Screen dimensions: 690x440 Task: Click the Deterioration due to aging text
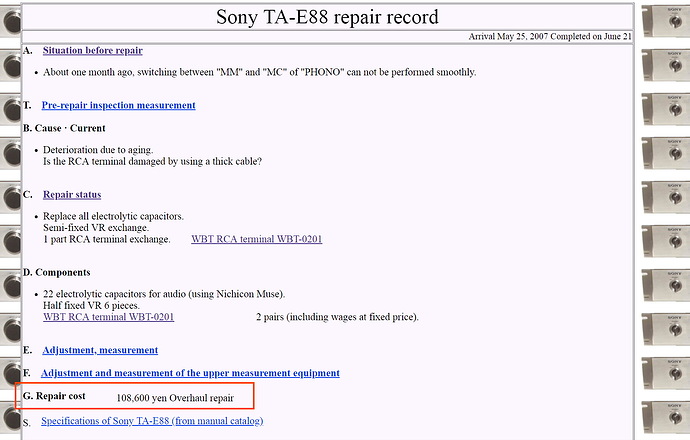pos(98,150)
